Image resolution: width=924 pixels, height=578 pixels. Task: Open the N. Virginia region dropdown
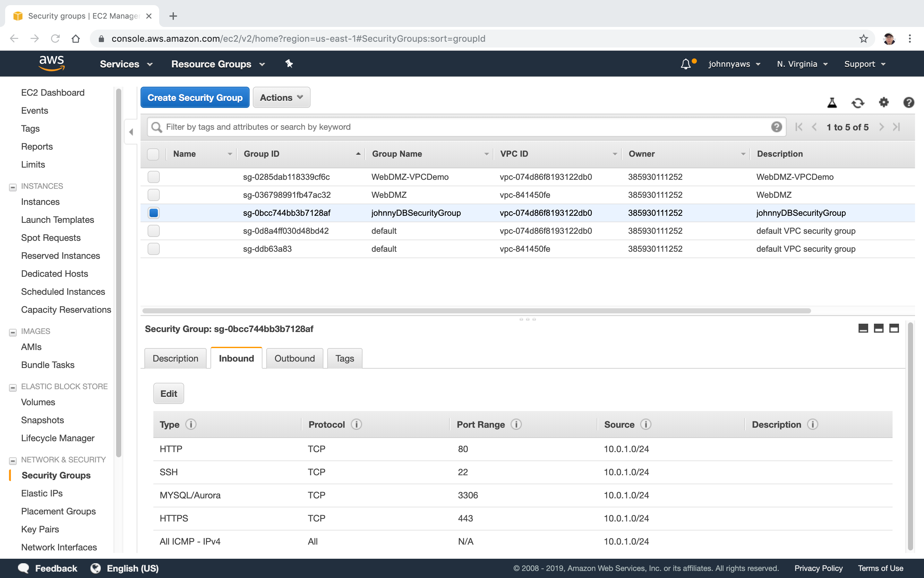[x=802, y=64]
